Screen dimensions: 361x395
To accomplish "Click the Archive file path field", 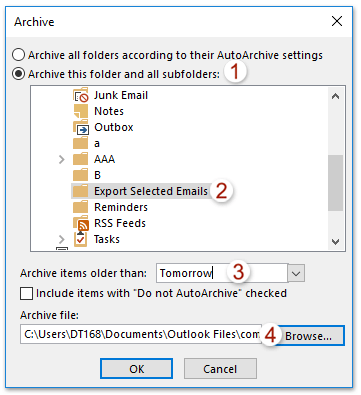I will [141, 334].
